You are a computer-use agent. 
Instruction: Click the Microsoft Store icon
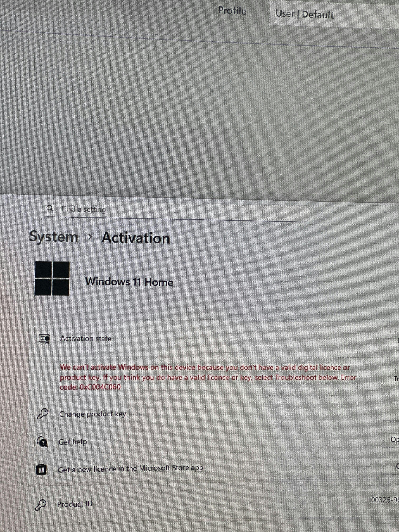[41, 469]
